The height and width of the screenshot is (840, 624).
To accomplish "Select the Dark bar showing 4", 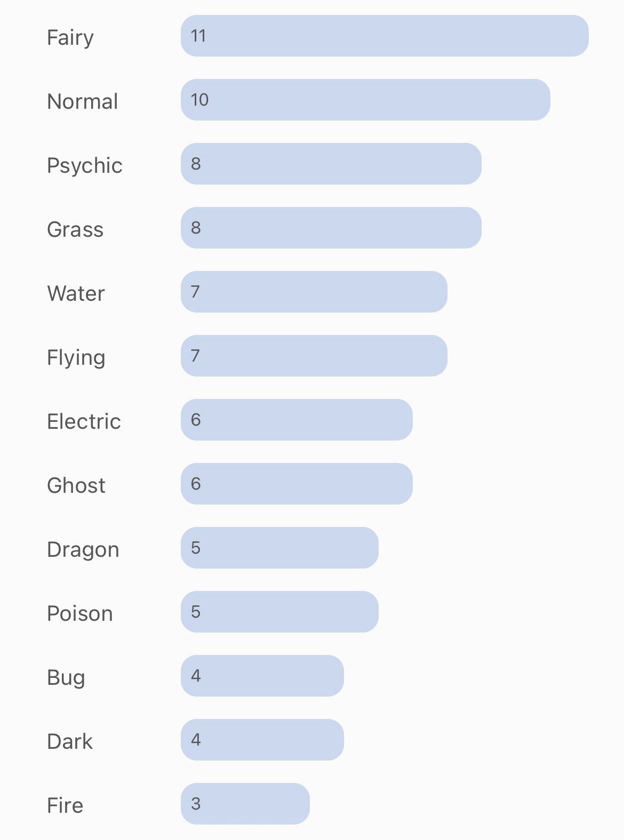I will tap(262, 740).
